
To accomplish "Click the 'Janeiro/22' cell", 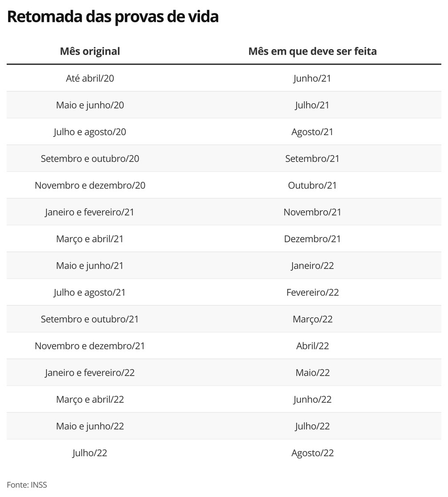I will point(312,265).
